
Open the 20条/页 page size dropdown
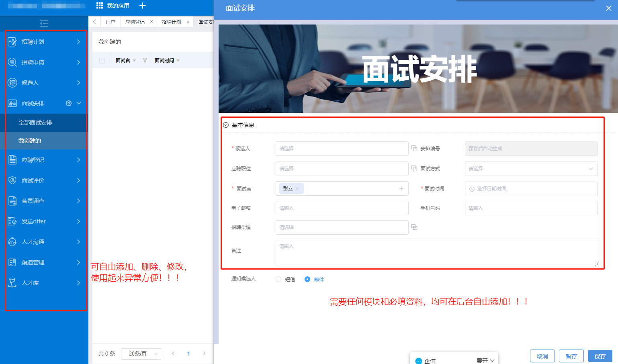(x=141, y=354)
